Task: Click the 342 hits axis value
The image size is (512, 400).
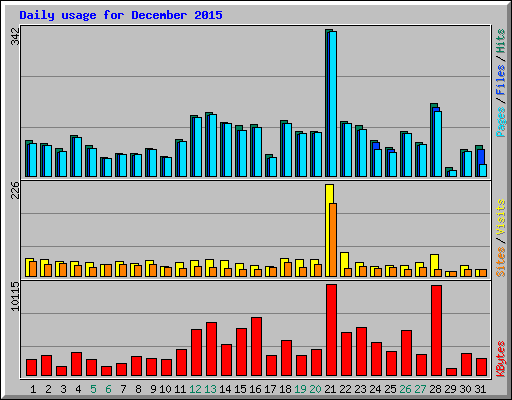Action: (x=15, y=36)
